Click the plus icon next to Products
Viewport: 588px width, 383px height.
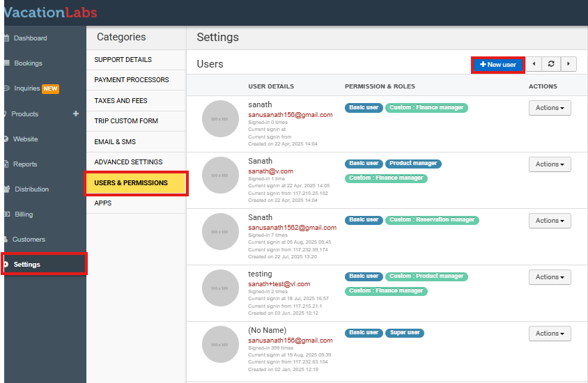click(x=76, y=114)
